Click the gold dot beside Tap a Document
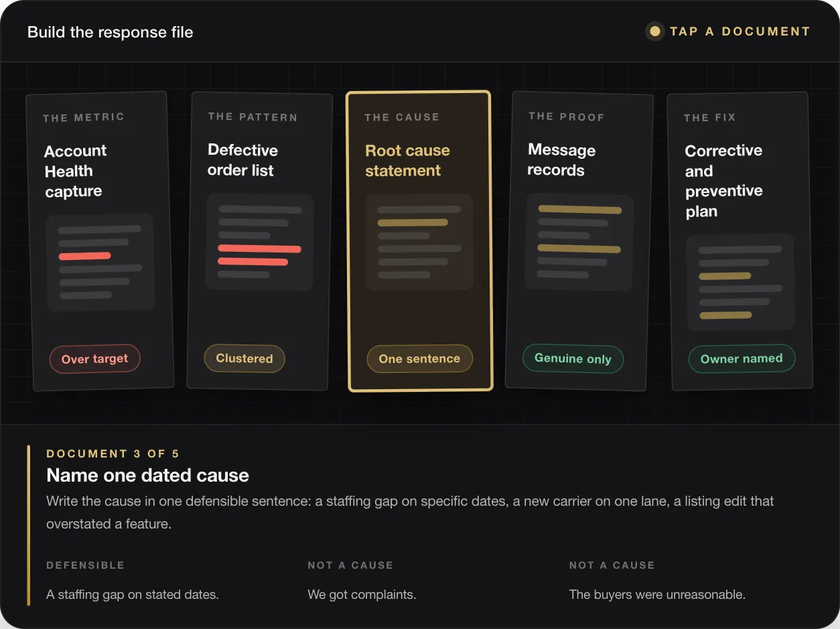Viewport: 840px width, 629px height. pos(655,31)
